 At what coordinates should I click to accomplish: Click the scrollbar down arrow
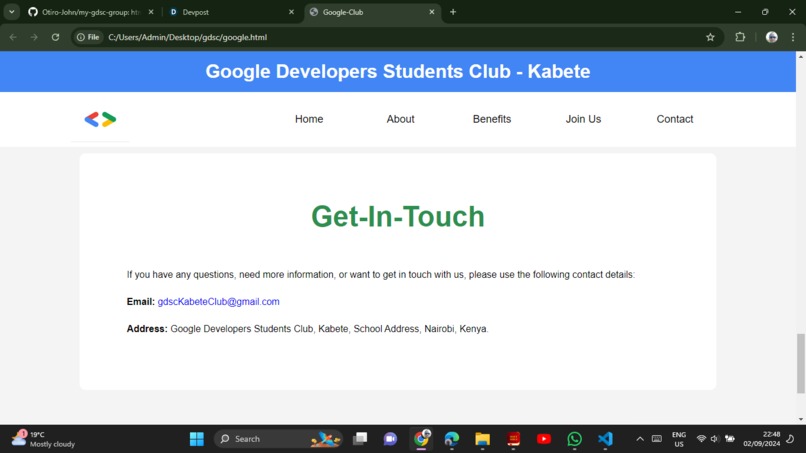801,419
